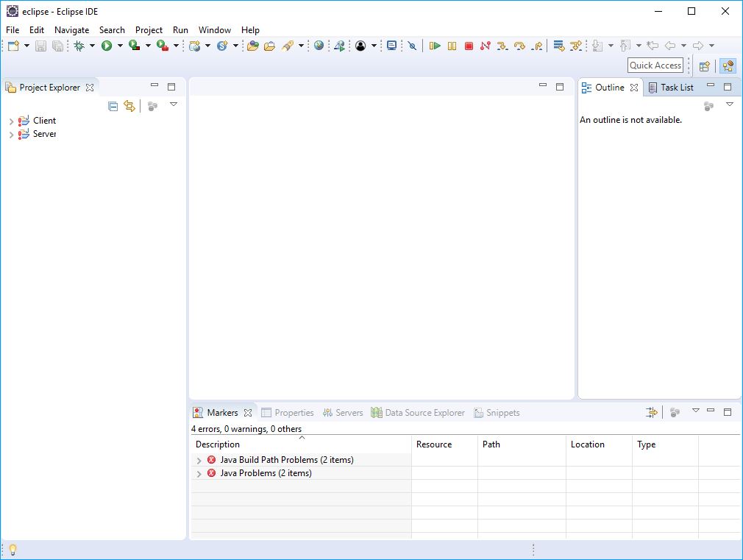743x560 pixels.
Task: Switch to the Servers tab
Action: point(343,413)
